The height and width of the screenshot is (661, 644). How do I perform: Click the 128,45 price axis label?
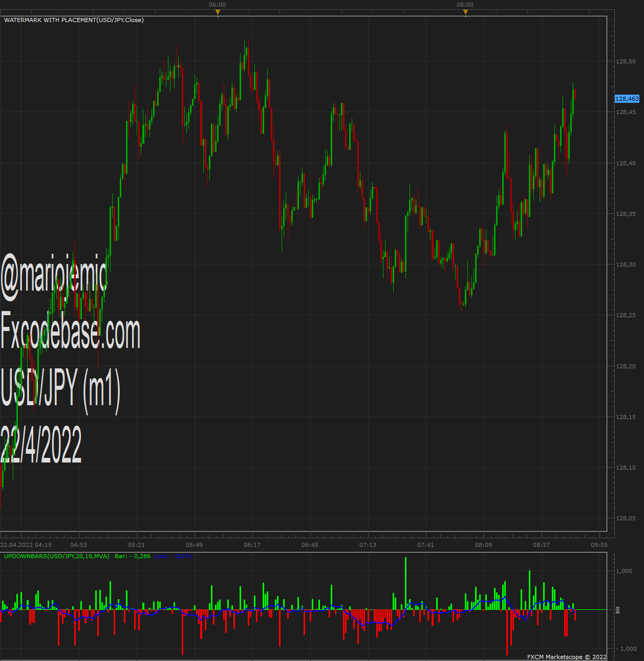[626, 112]
